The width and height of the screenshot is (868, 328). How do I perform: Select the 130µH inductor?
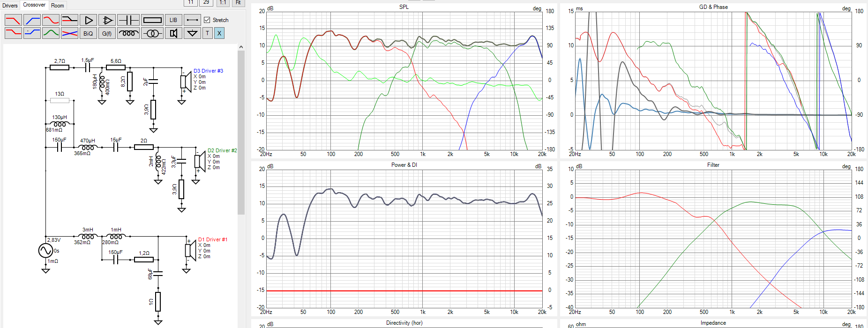(x=60, y=124)
